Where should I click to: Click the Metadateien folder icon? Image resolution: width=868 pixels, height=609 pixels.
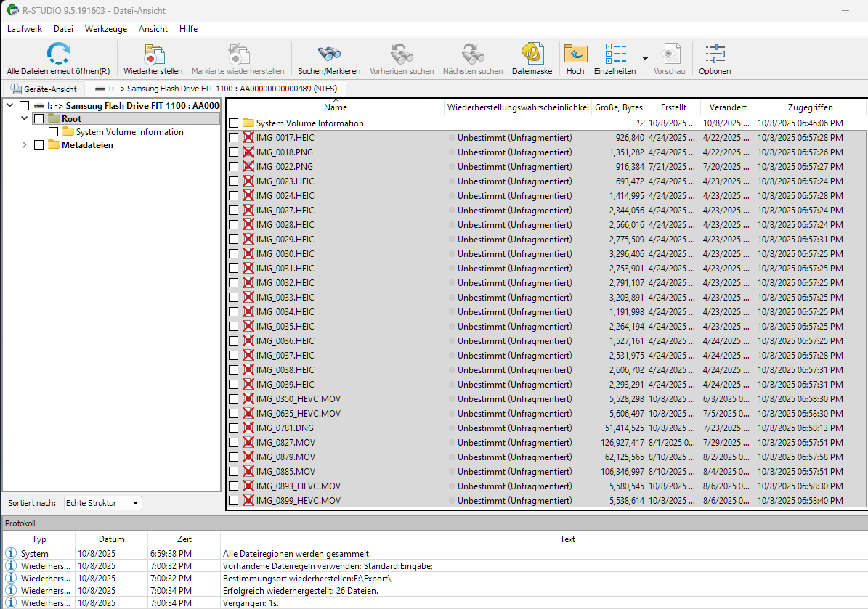[x=54, y=144]
